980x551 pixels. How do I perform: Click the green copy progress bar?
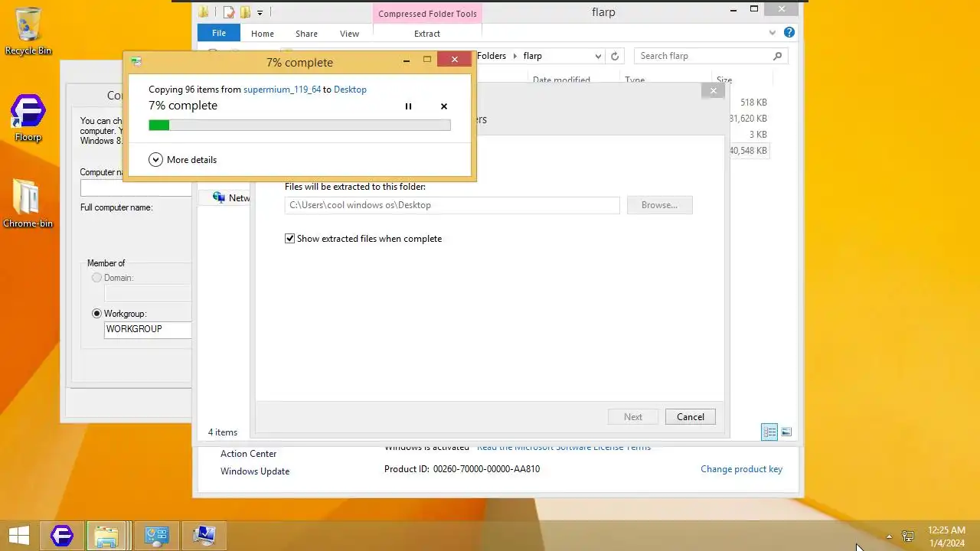pos(299,126)
